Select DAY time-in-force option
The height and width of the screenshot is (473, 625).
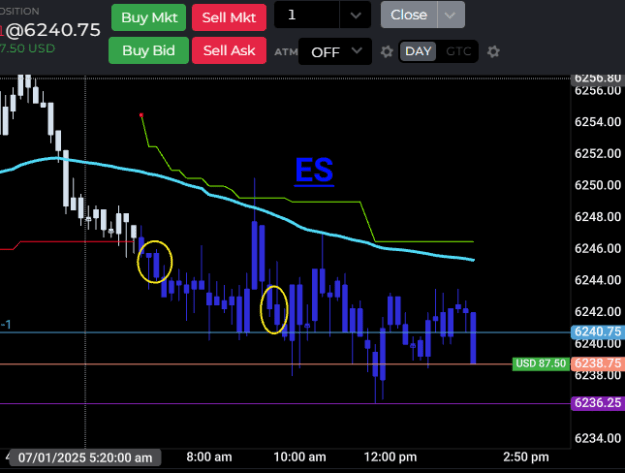point(418,51)
